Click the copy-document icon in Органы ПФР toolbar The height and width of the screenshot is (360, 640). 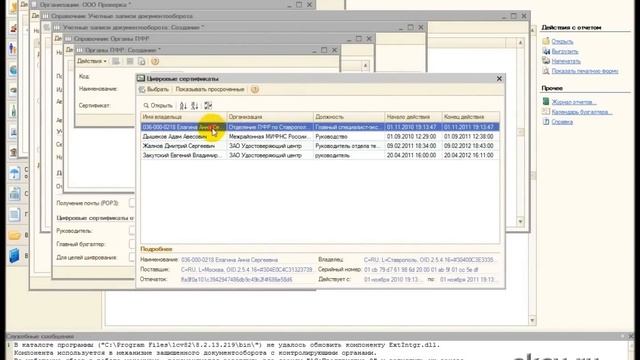point(142,61)
